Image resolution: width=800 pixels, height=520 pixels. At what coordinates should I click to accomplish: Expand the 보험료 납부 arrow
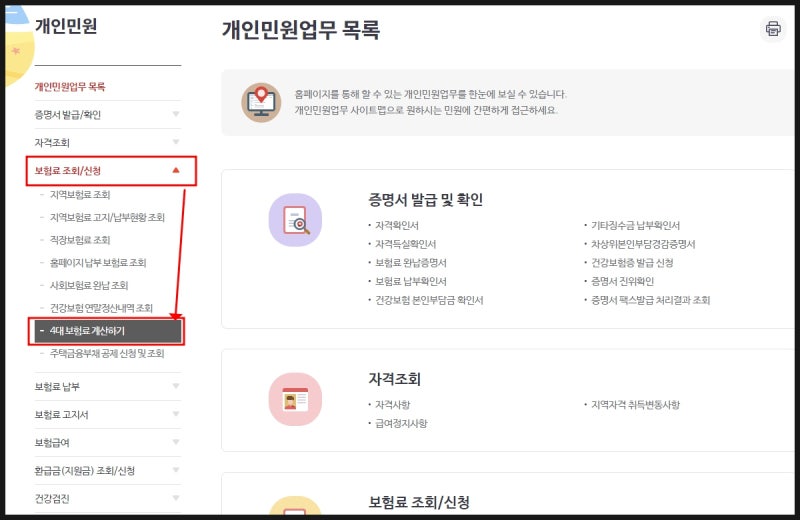[176, 386]
